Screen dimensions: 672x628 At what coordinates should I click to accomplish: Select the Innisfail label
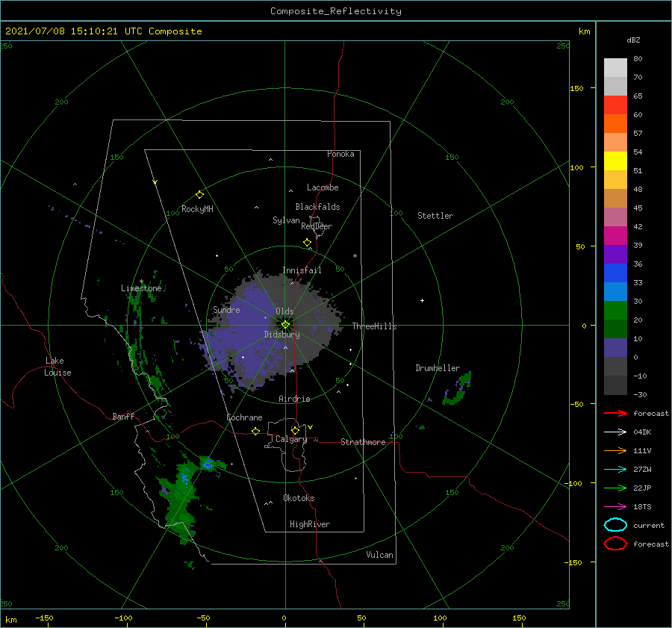[302, 270]
